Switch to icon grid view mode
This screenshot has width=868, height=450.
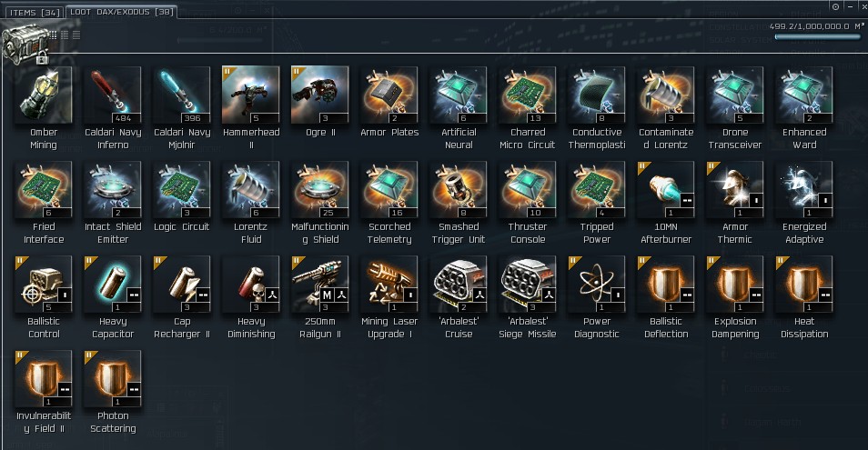(53, 35)
